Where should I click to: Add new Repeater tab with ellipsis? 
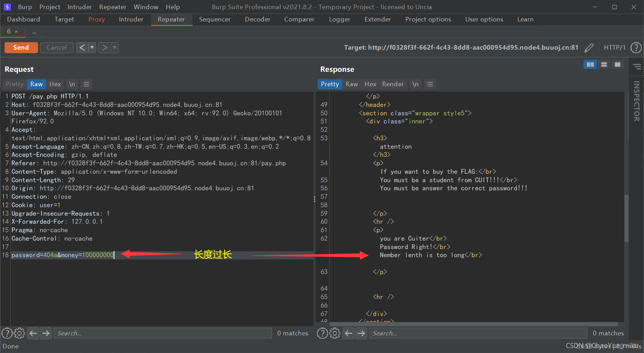34,32
